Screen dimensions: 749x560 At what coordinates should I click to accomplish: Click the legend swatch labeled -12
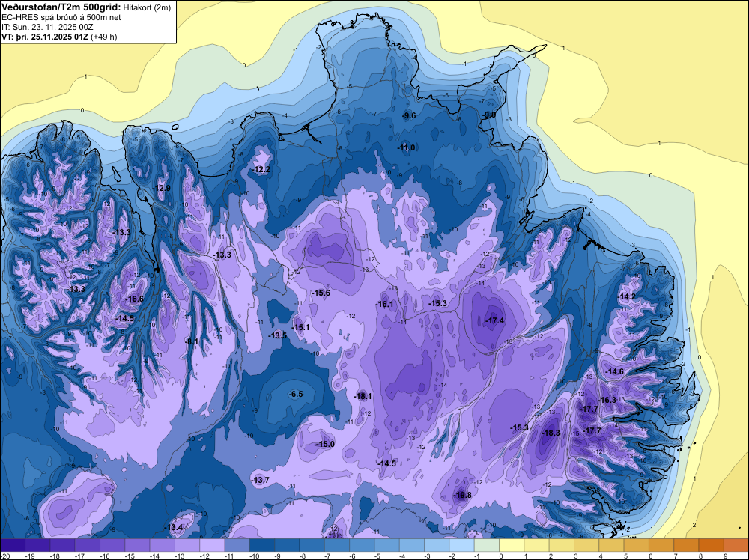(x=212, y=545)
